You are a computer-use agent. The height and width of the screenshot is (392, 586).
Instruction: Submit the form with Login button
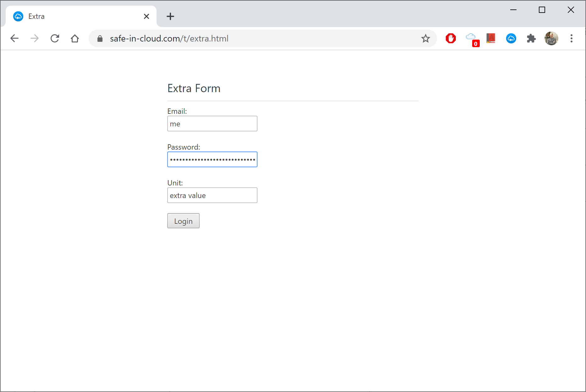coord(183,221)
